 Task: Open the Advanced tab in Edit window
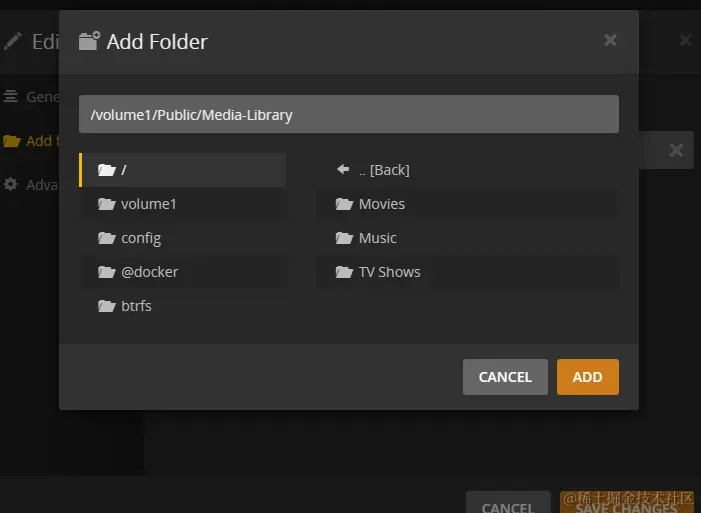(30, 185)
